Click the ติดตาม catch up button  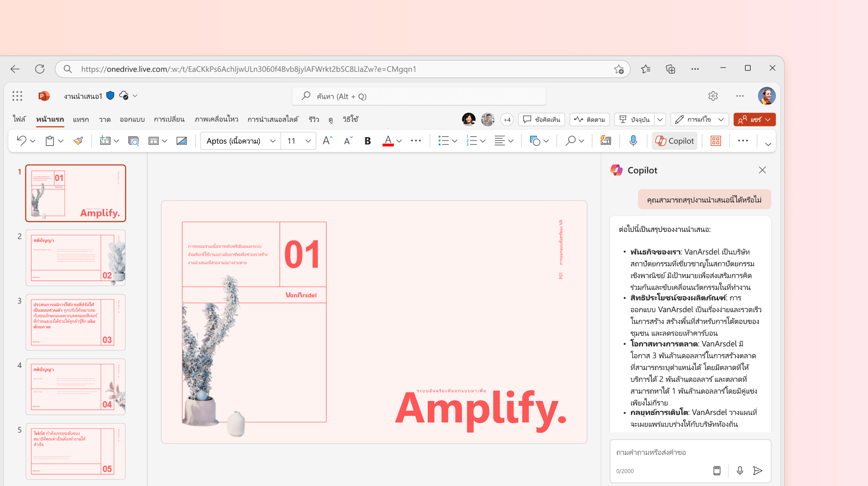pos(590,119)
